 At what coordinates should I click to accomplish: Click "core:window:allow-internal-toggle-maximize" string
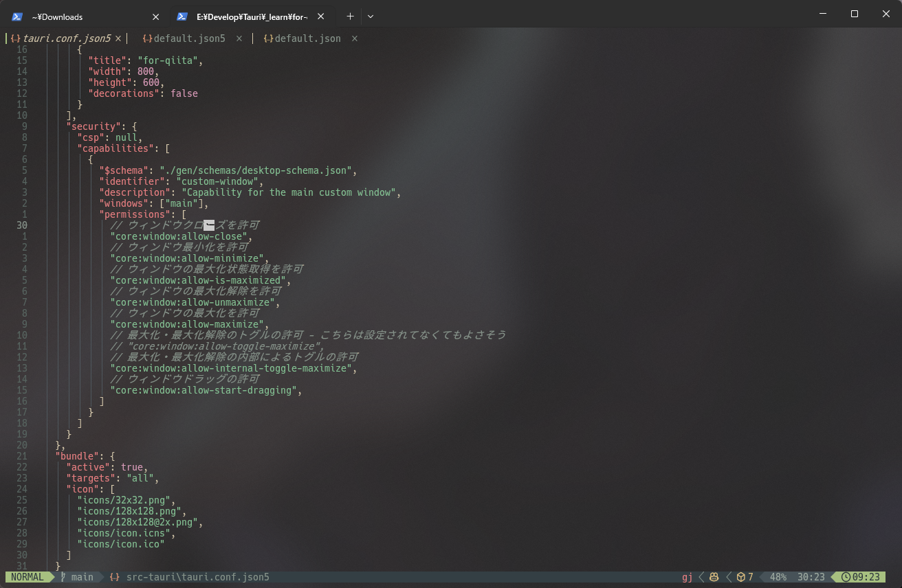pyautogui.click(x=231, y=368)
